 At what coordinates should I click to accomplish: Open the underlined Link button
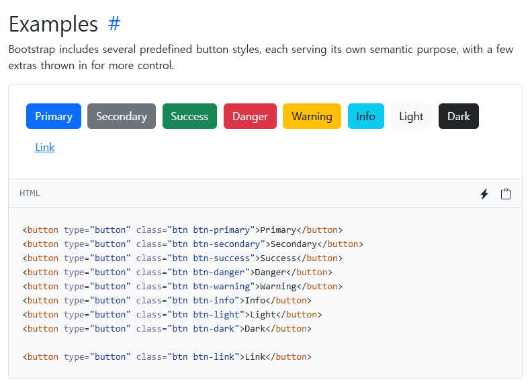pyautogui.click(x=45, y=147)
